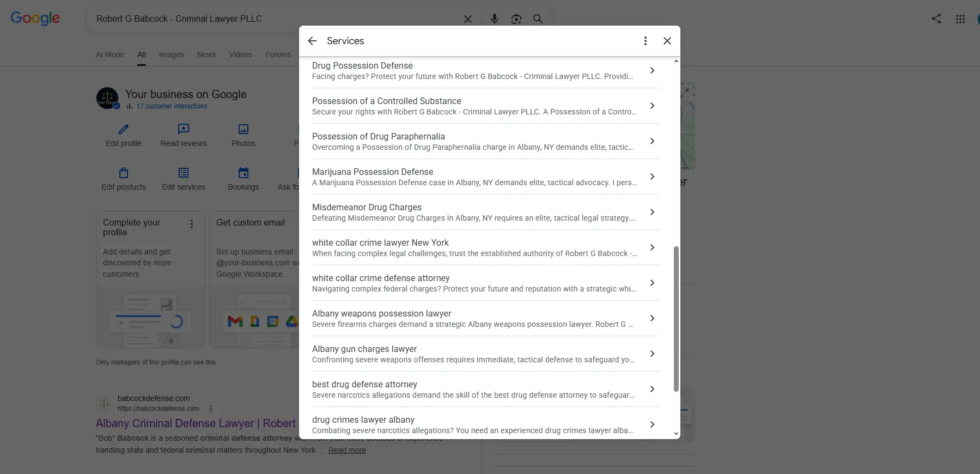Open Read reviews icon
This screenshot has width=980, height=474.
pos(184,129)
